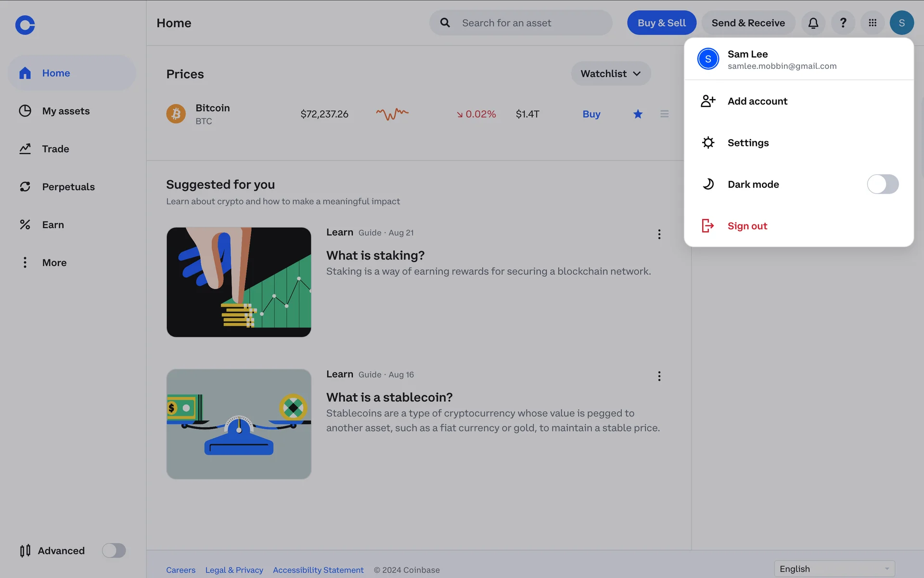Open the English language selector
This screenshot has height=578, width=924.
[834, 569]
